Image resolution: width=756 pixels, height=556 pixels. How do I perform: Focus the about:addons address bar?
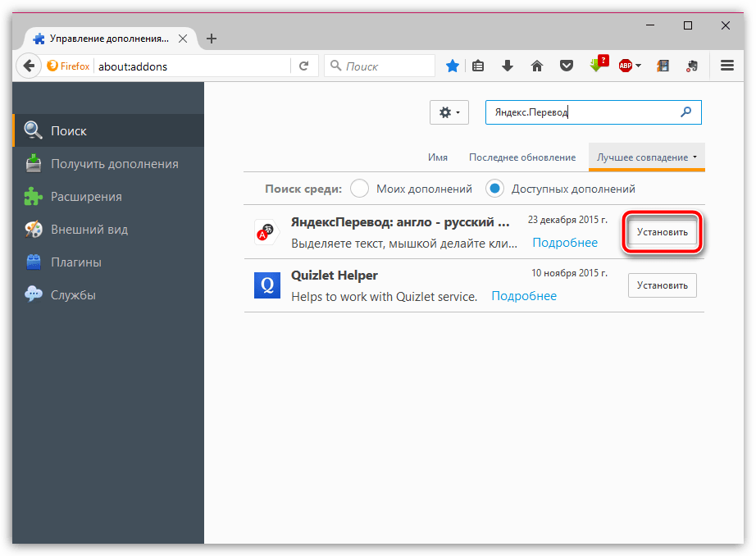pos(192,66)
